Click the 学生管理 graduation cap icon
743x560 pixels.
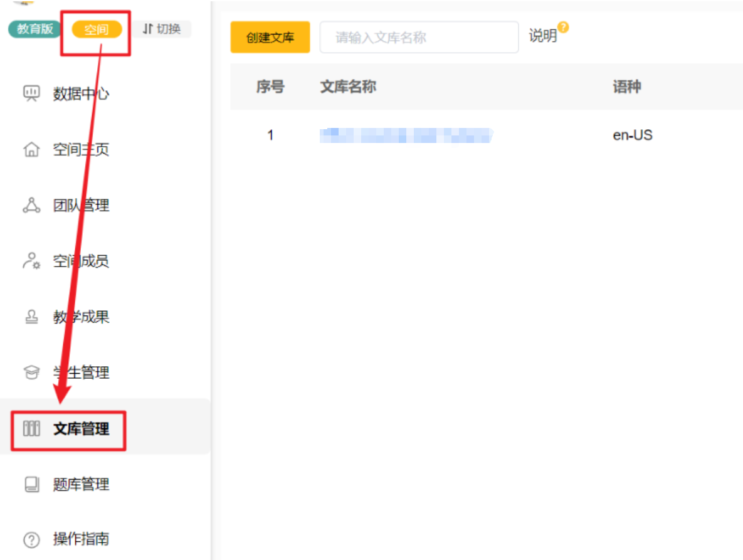point(31,373)
